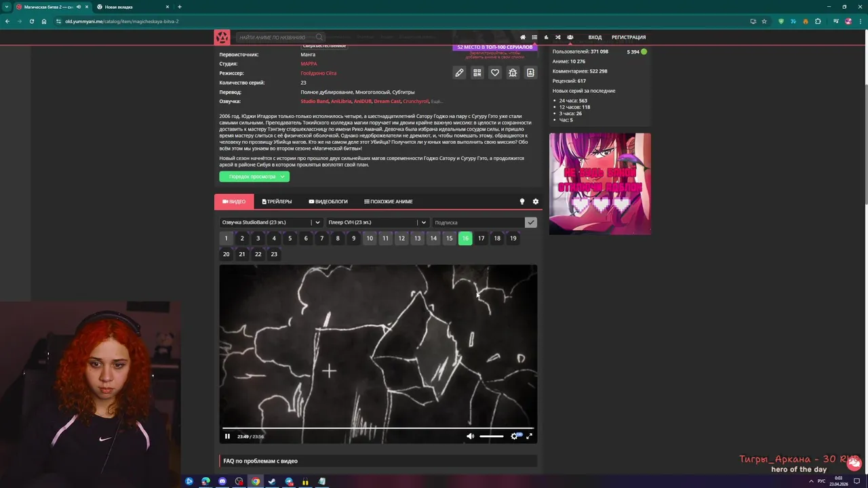Bookmark this page with the star icon
868x488 pixels.
764,21
